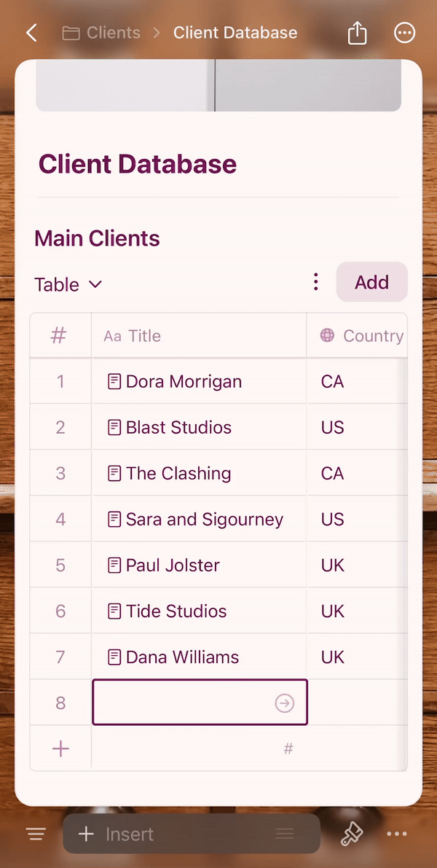Image resolution: width=437 pixels, height=868 pixels.
Task: Open the table options three-dot menu
Action: 315,281
